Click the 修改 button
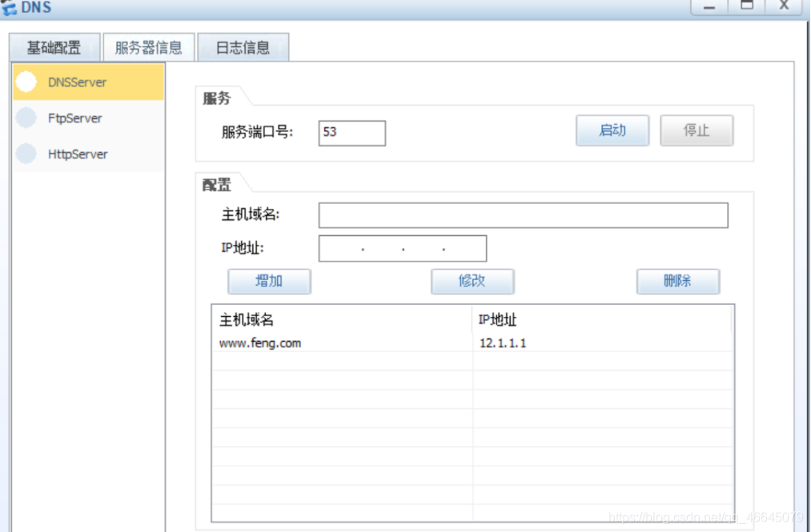 point(472,282)
